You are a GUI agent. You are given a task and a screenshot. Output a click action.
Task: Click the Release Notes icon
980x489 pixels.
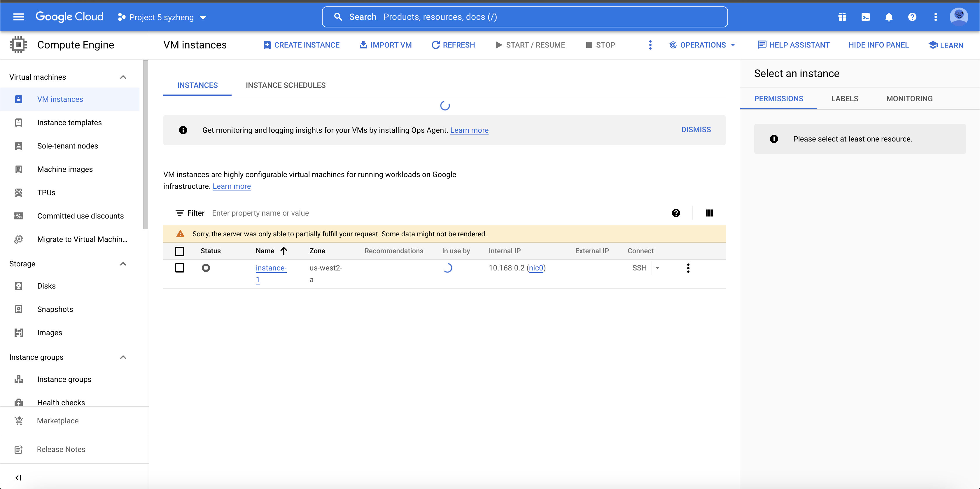click(18, 449)
